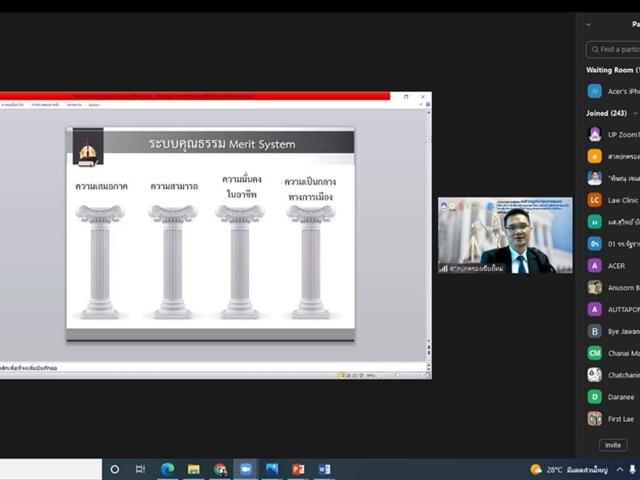
Task: Click the fourth ribbon tab in PowerPoint
Action: pos(94,105)
